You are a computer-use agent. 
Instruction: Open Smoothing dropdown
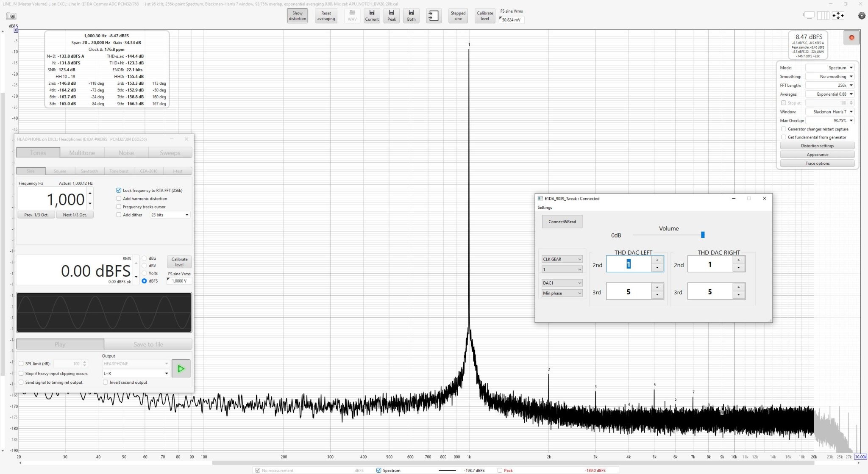830,77
